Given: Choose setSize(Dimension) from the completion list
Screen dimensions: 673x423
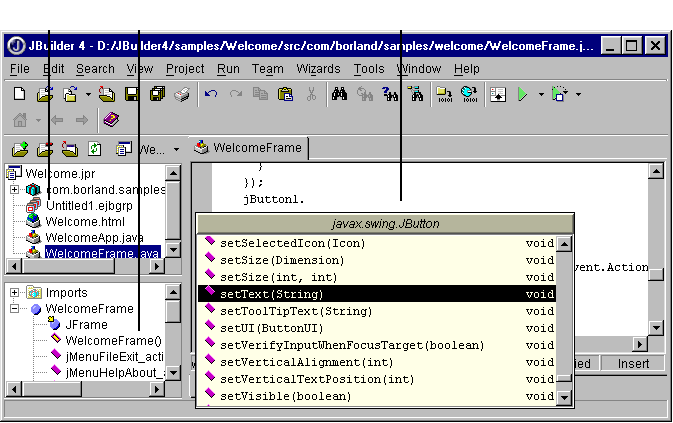Looking at the screenshot, I should click(x=376, y=260).
